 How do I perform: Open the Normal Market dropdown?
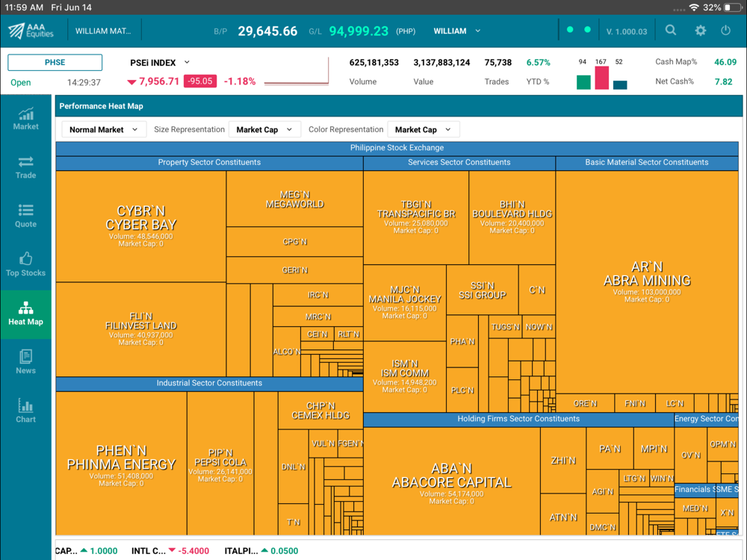click(103, 129)
